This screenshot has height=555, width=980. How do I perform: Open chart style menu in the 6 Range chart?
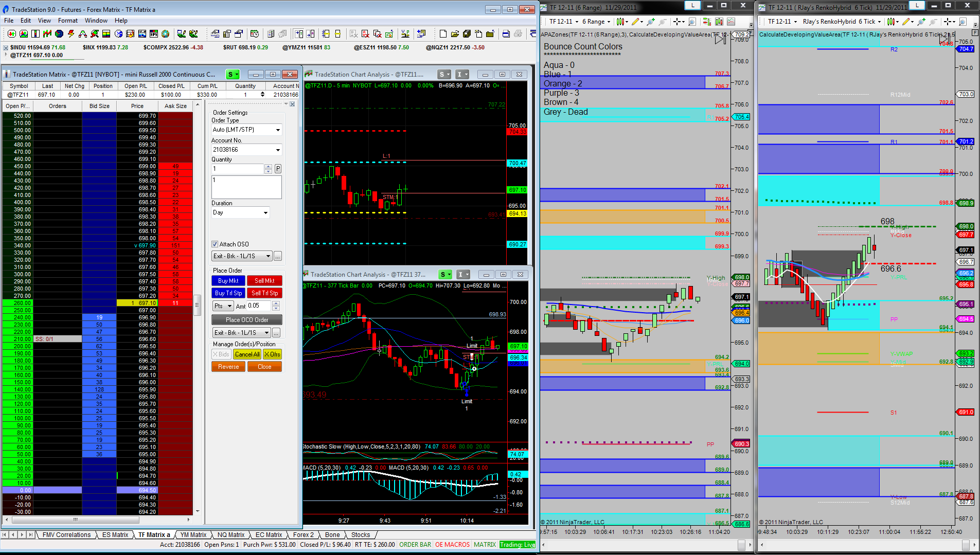click(622, 22)
